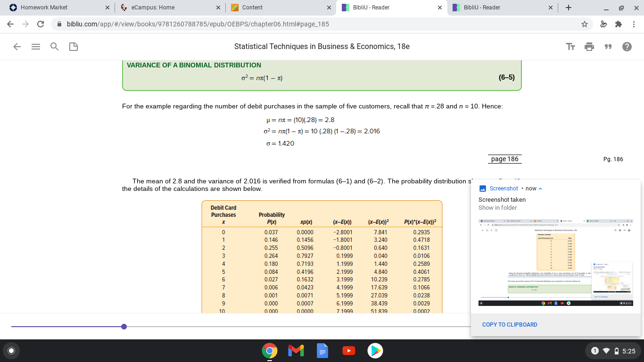Image resolution: width=644 pixels, height=362 pixels.
Task: Open the table of contents menu
Action: (x=36, y=47)
